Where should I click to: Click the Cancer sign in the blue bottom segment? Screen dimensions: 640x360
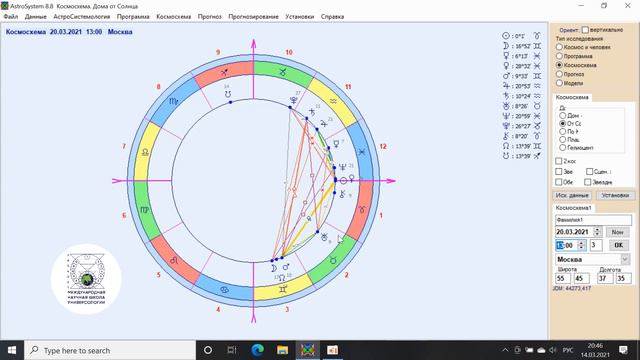tap(224, 289)
